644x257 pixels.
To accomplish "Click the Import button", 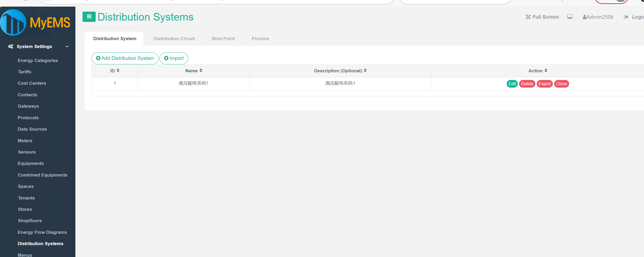I will pyautogui.click(x=174, y=58).
